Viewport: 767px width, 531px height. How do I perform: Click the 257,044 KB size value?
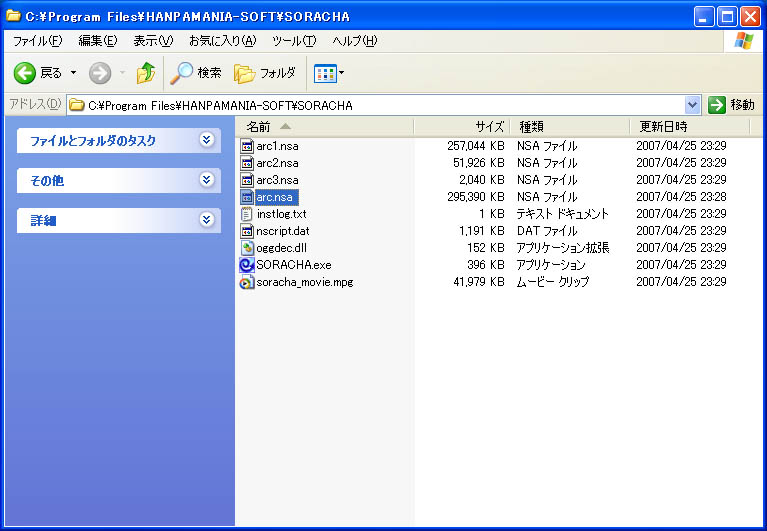(x=475, y=146)
